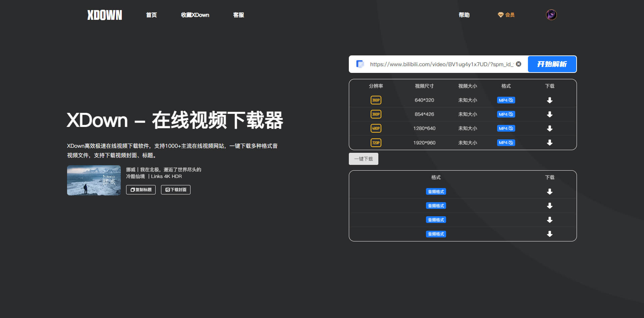Open the Norway video cover thumbnail

click(94, 180)
